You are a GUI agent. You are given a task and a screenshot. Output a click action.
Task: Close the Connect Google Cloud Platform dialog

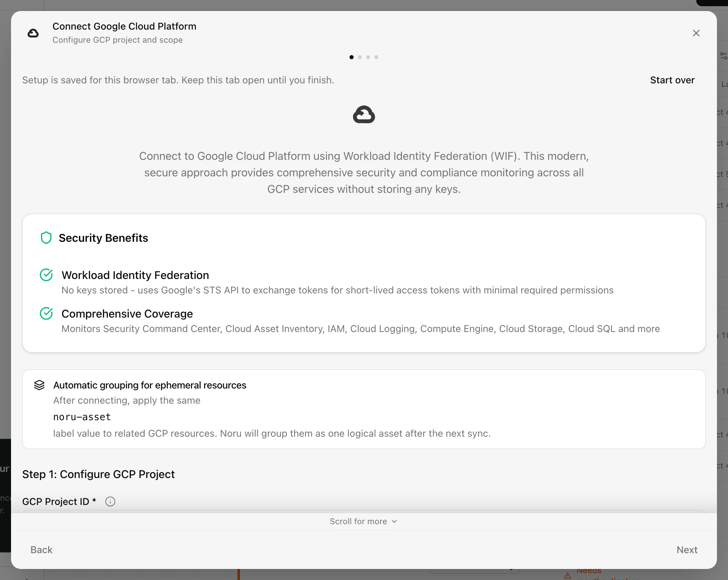point(696,33)
